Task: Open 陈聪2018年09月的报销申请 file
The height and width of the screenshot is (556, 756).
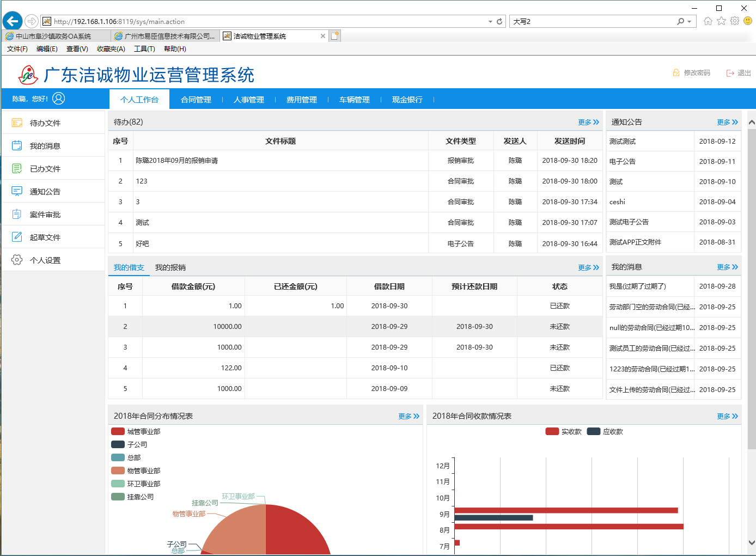Action: [x=177, y=161]
